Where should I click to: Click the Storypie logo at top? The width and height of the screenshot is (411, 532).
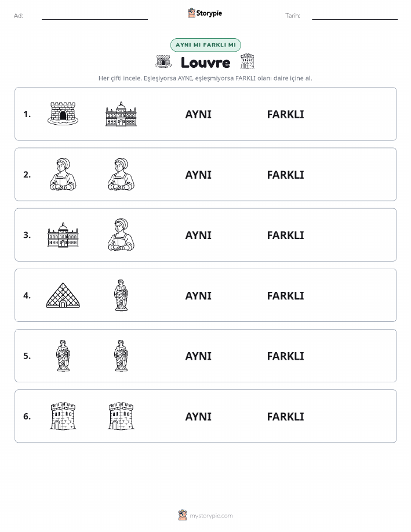205,13
